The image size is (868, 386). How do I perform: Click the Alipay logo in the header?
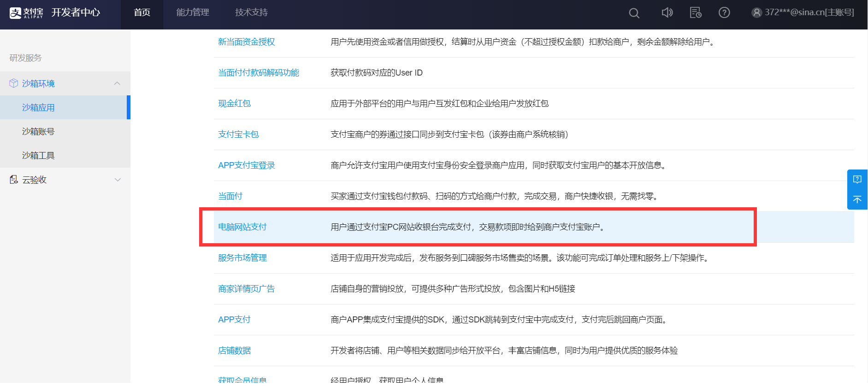(x=26, y=13)
